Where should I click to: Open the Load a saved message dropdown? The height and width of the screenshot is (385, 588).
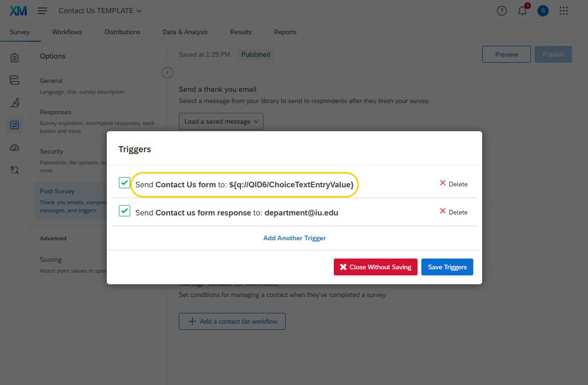[221, 121]
